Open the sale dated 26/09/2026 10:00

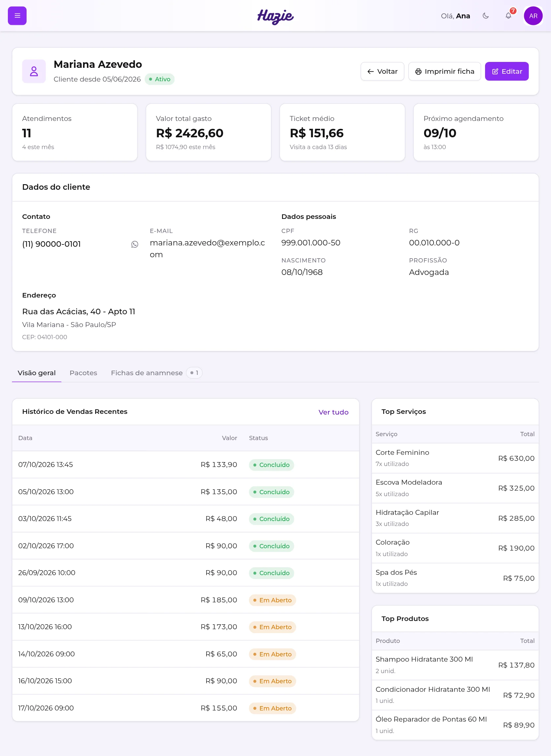186,573
